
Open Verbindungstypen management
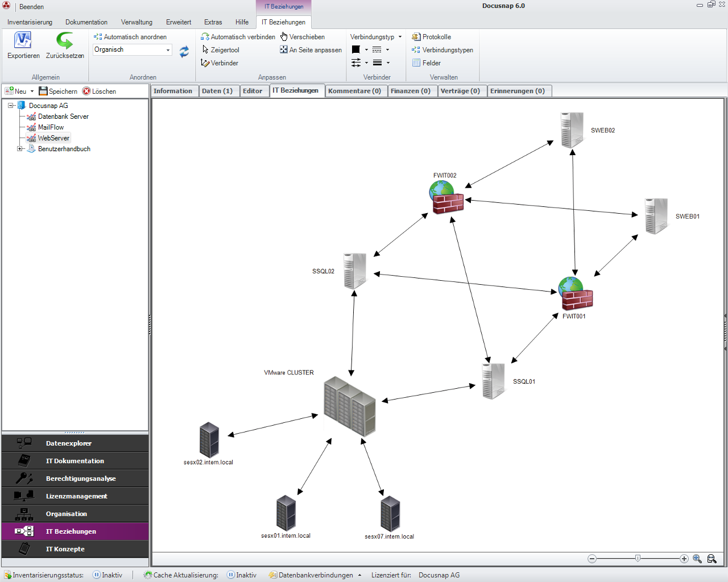click(x=442, y=50)
